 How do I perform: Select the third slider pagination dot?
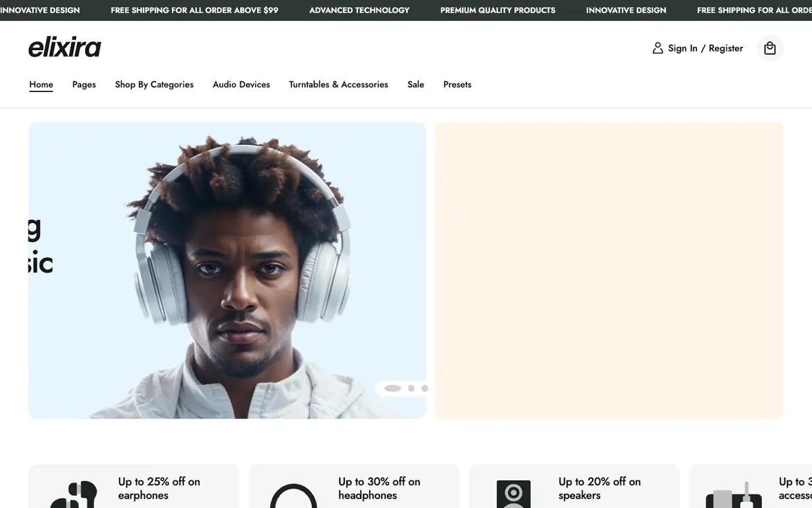[424, 388]
